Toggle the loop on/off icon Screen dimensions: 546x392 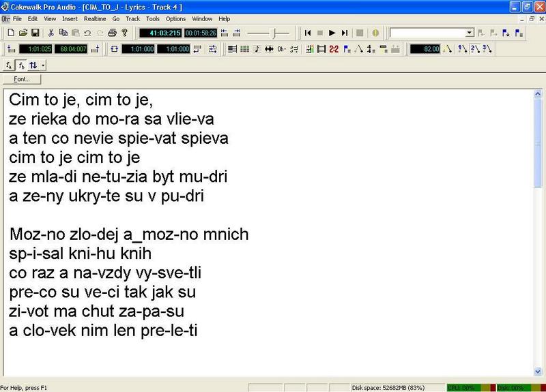[x=114, y=49]
